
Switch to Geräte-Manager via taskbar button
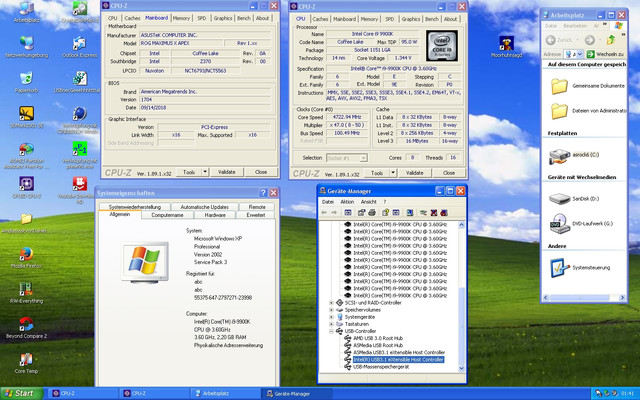pos(296,393)
